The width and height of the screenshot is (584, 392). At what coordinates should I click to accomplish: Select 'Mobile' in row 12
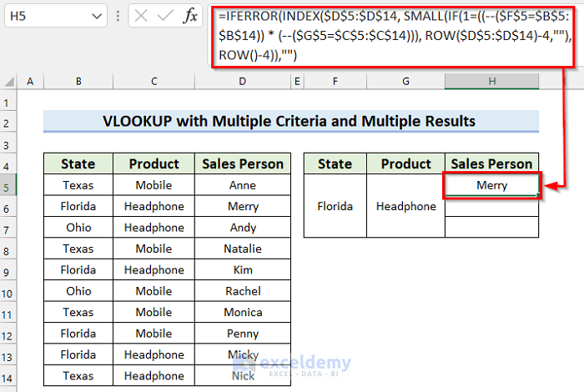coord(154,333)
